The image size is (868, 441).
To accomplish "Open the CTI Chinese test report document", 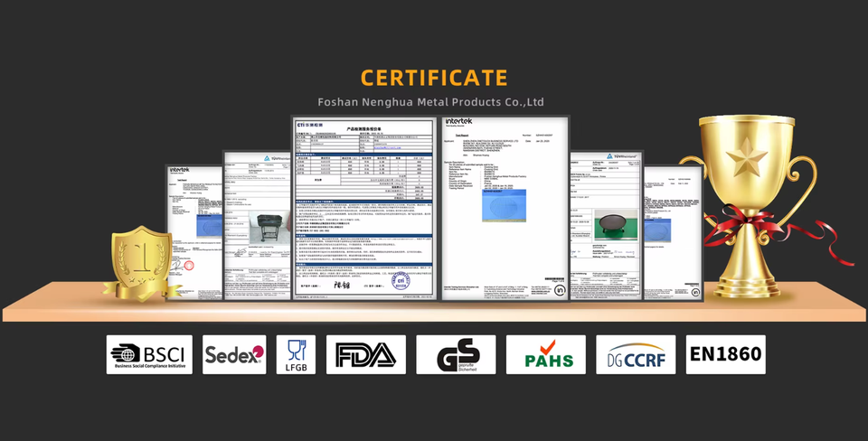I will (x=363, y=208).
